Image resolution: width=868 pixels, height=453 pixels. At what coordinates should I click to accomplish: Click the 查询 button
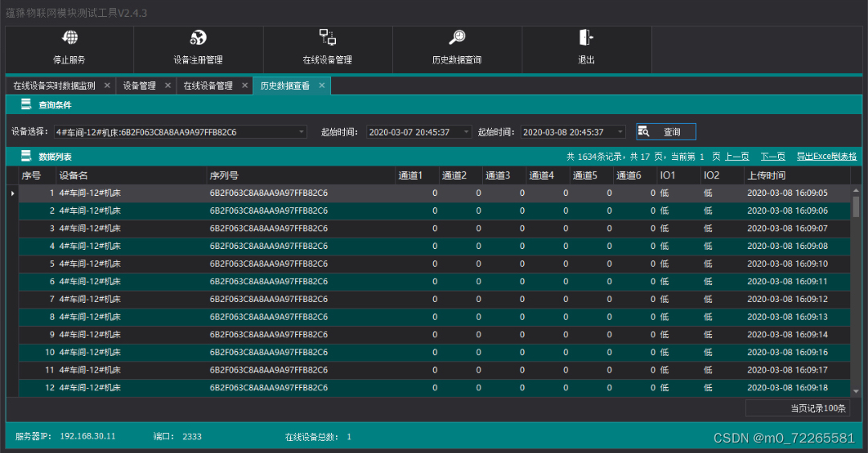coord(666,132)
